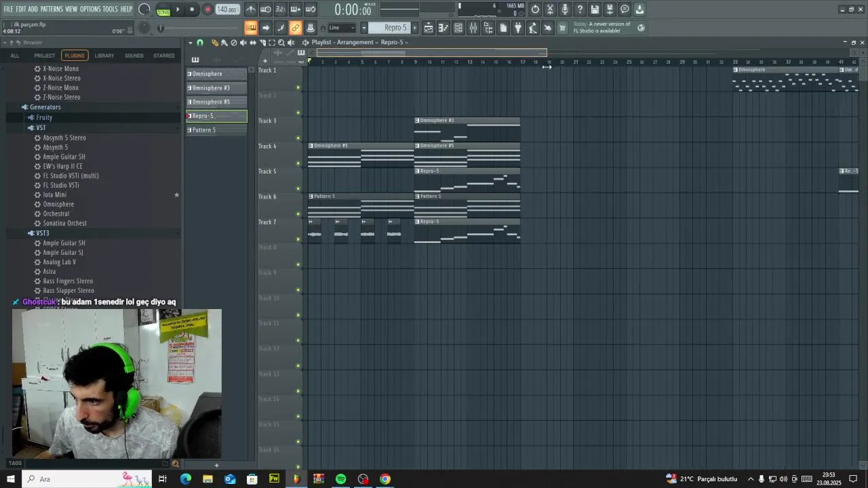Open the channel rack view icon
The image size is (868, 488).
pos(458,28)
